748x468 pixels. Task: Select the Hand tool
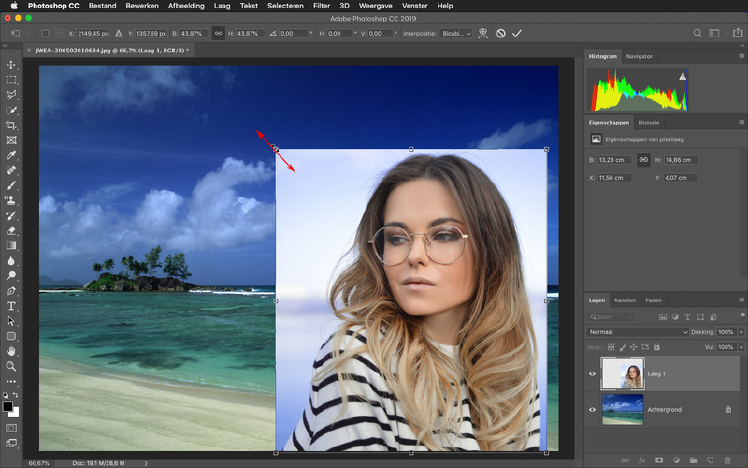click(x=11, y=352)
